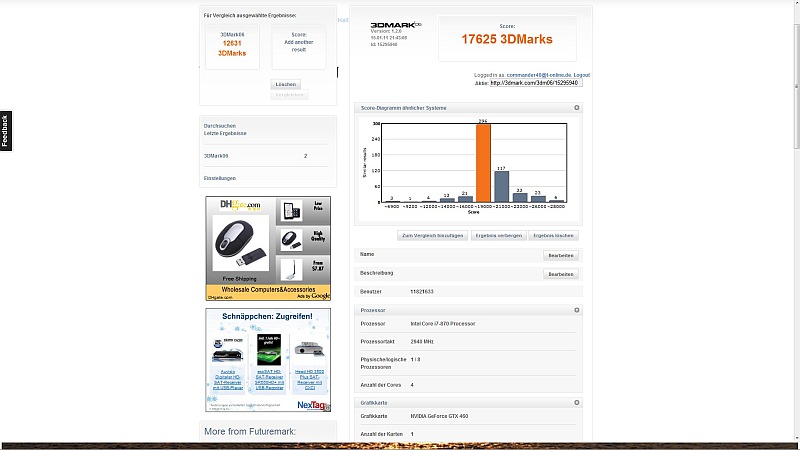Click the 3DMark06 logo

[396, 25]
